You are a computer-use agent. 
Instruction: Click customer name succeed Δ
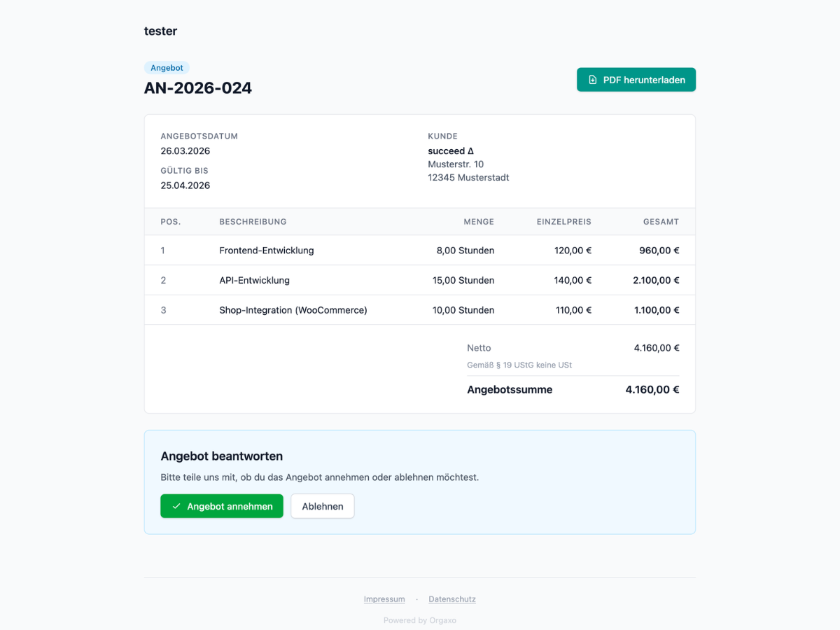tap(451, 151)
